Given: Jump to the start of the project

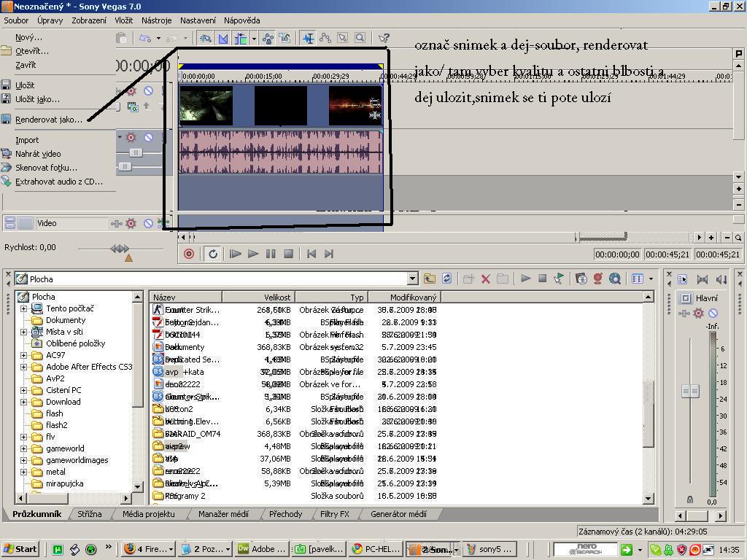Looking at the screenshot, I should coord(311,254).
